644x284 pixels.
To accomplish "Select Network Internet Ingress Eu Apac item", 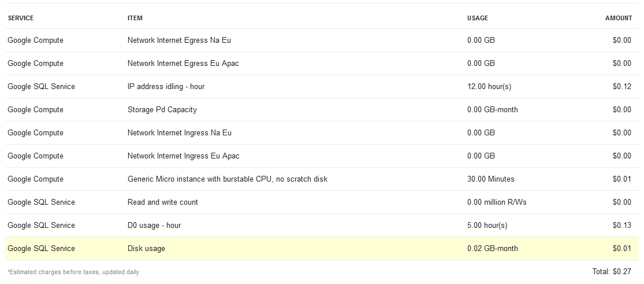I will click(x=184, y=156).
